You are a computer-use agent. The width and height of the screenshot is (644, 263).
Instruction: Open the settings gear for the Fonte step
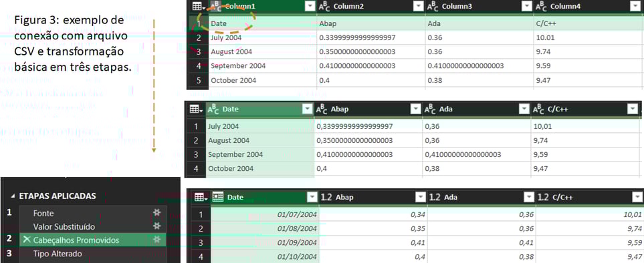click(156, 213)
